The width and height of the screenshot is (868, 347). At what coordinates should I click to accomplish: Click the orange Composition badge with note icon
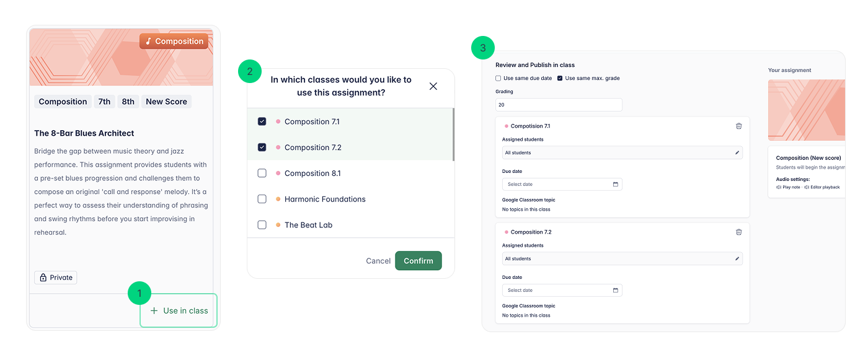pos(174,42)
